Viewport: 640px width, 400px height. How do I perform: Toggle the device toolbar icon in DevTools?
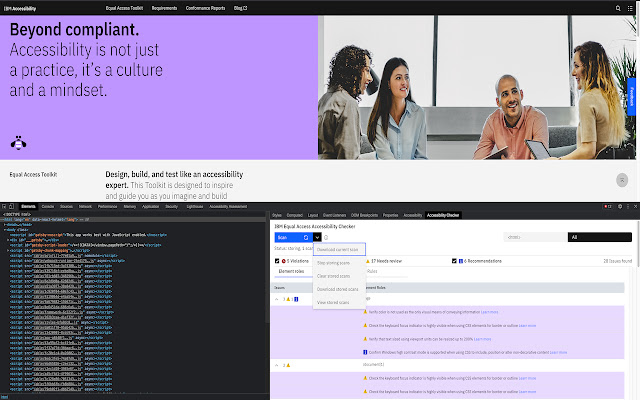(x=11, y=207)
